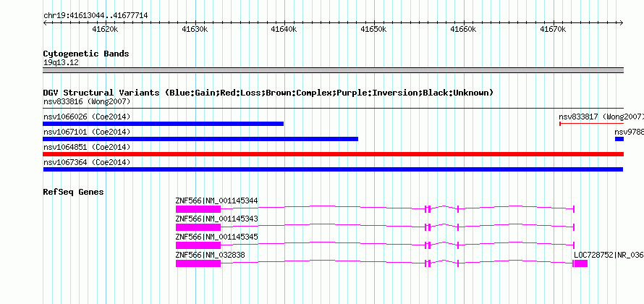Click the 41630k ruler tick label

pyautogui.click(x=195, y=30)
